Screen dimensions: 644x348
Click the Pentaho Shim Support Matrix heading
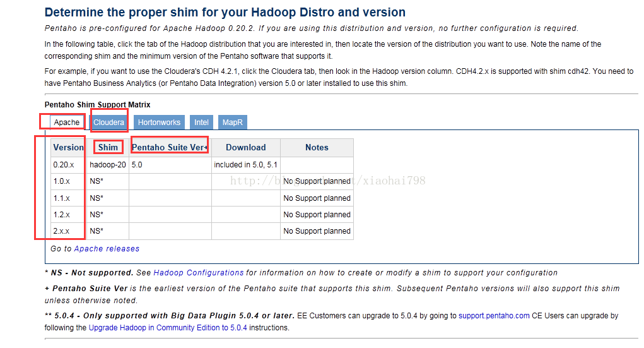coord(97,104)
